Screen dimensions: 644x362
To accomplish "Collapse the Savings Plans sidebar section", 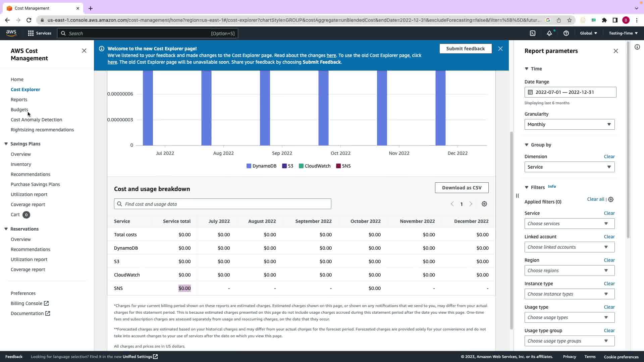I will (6, 144).
